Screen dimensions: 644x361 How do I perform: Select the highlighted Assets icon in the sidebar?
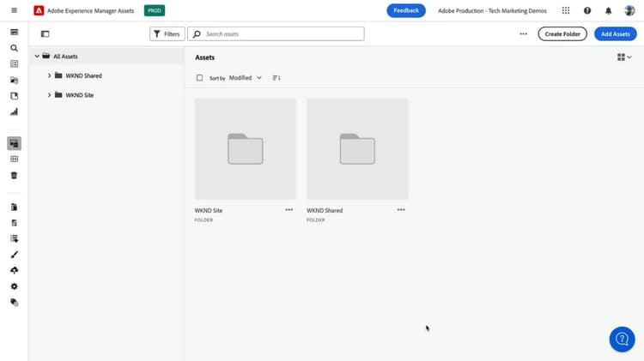[14, 143]
